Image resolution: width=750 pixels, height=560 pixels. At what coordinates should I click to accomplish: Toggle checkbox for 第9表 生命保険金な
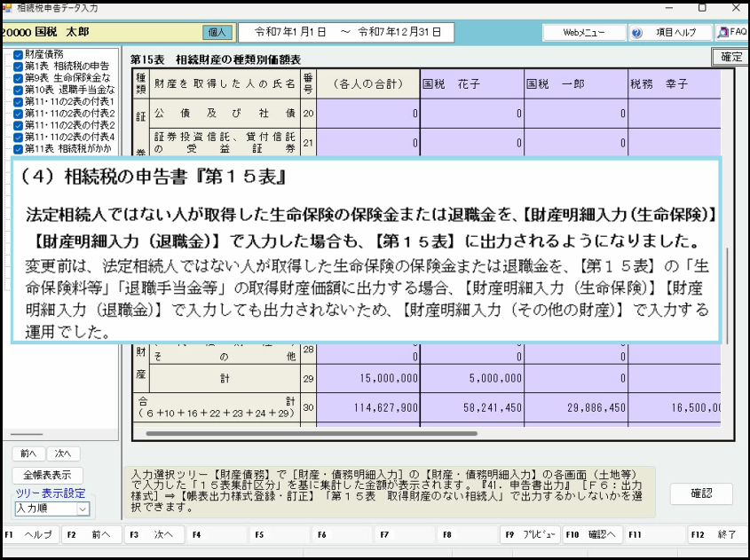point(18,78)
